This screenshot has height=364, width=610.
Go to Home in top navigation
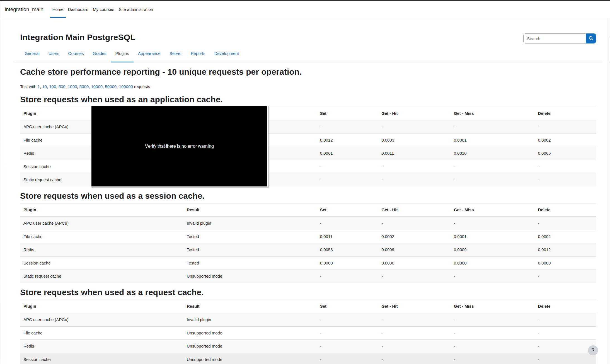coord(58,9)
